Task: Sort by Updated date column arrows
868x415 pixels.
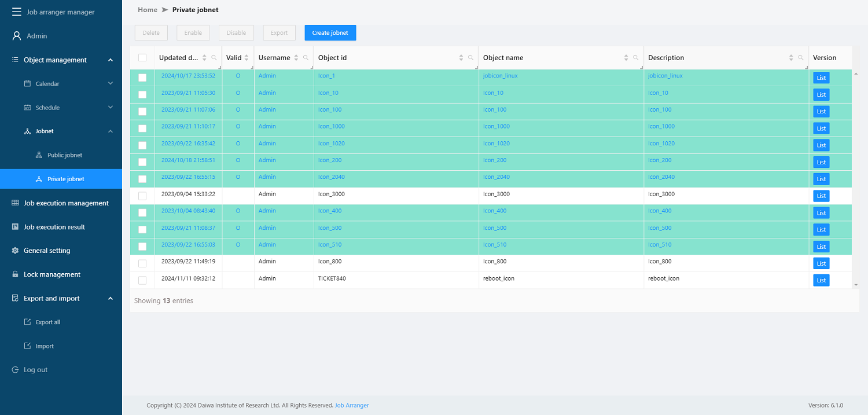Action: tap(204, 58)
